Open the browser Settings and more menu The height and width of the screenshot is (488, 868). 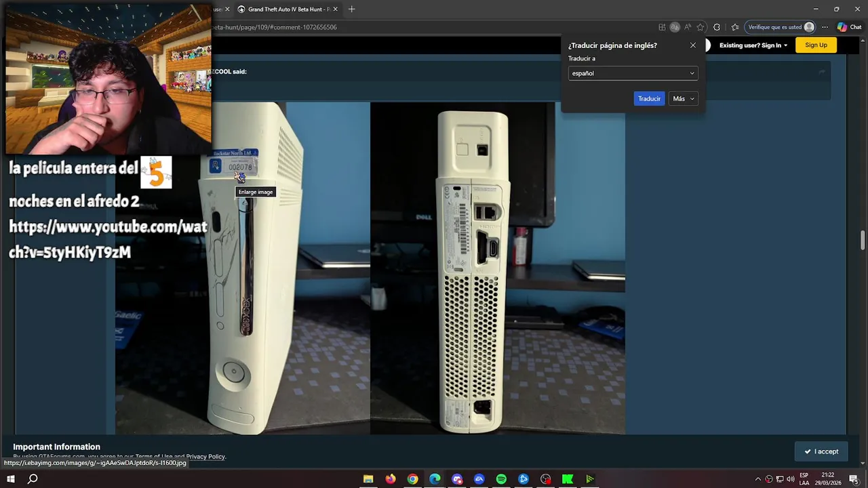tap(825, 27)
